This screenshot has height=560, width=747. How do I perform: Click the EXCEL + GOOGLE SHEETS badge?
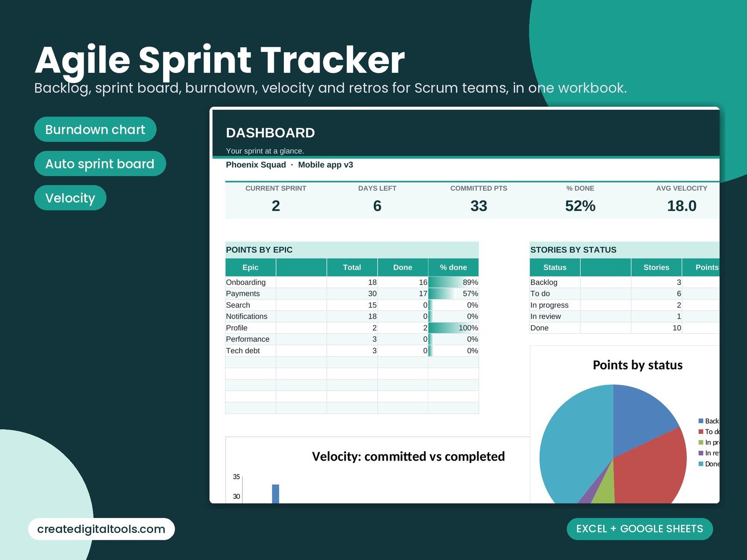click(640, 529)
